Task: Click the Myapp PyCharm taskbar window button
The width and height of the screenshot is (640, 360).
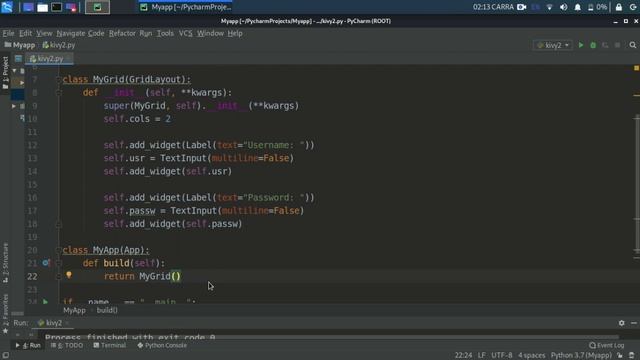Action: click(185, 7)
